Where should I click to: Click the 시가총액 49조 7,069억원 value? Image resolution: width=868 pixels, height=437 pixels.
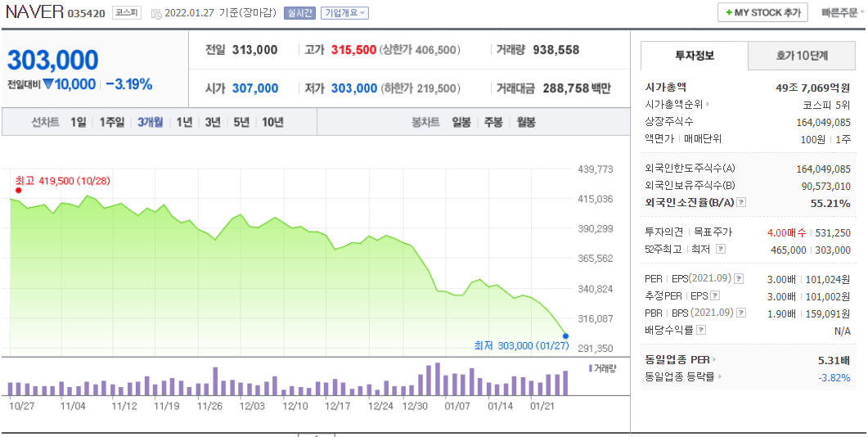point(814,88)
